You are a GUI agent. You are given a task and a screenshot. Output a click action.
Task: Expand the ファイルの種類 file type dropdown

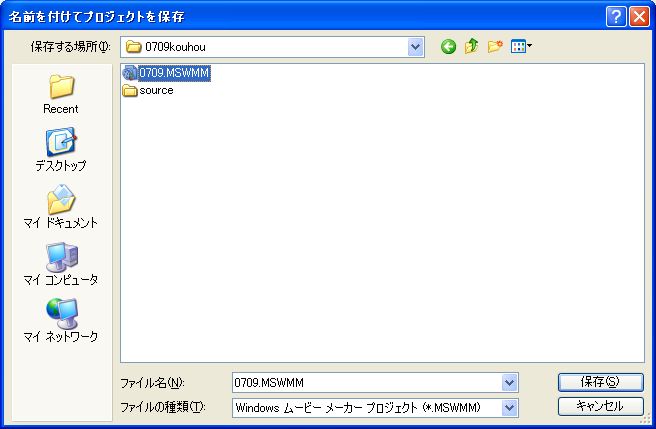(x=510, y=407)
